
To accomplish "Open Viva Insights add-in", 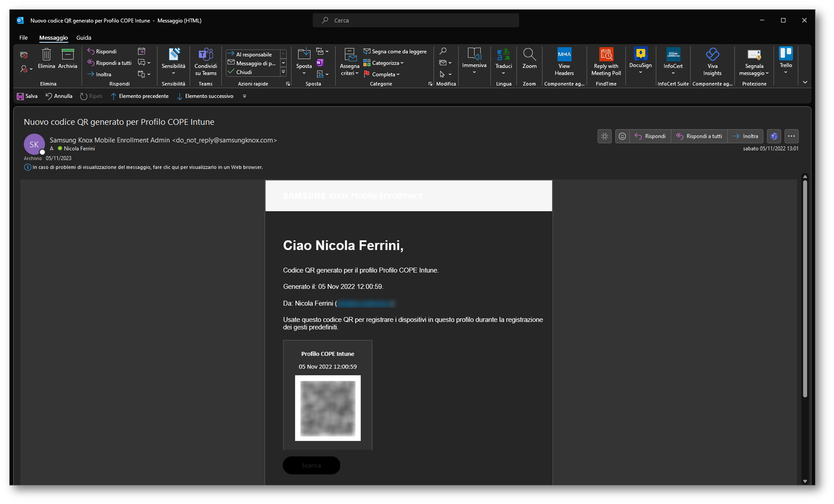I will click(x=712, y=62).
